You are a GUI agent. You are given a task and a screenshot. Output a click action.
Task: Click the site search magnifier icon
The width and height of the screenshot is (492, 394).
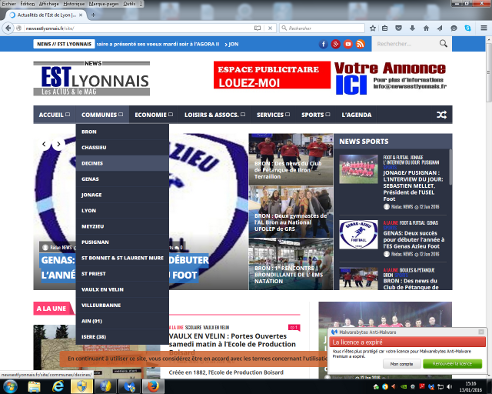(x=443, y=43)
